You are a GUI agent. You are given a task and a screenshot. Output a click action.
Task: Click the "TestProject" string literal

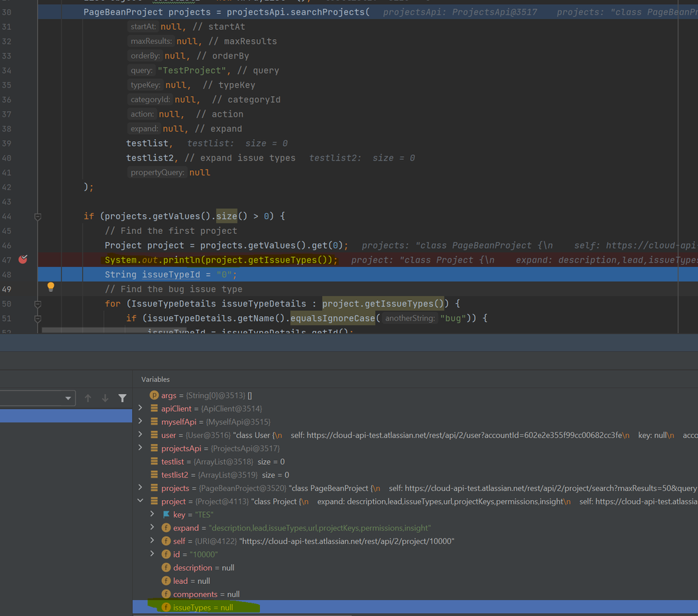tap(192, 71)
